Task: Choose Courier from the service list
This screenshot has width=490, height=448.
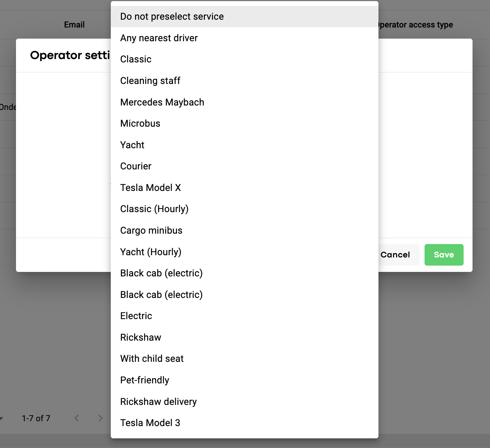Action: pyautogui.click(x=136, y=166)
